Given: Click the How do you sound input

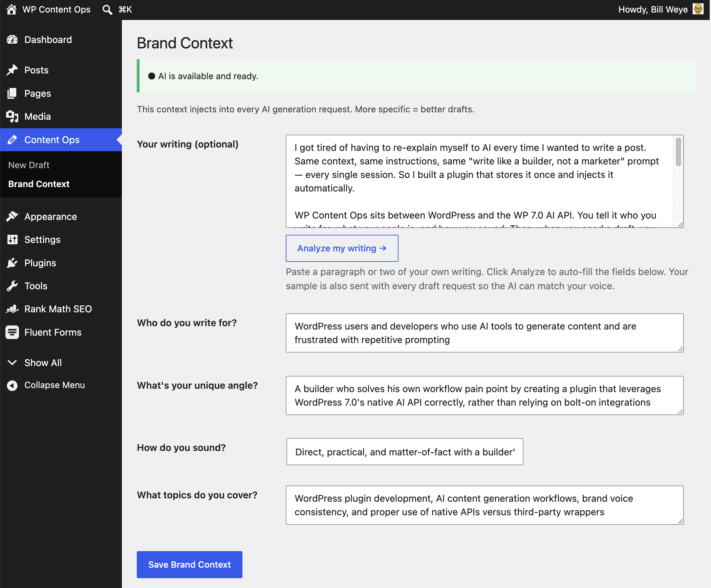Looking at the screenshot, I should (x=405, y=452).
